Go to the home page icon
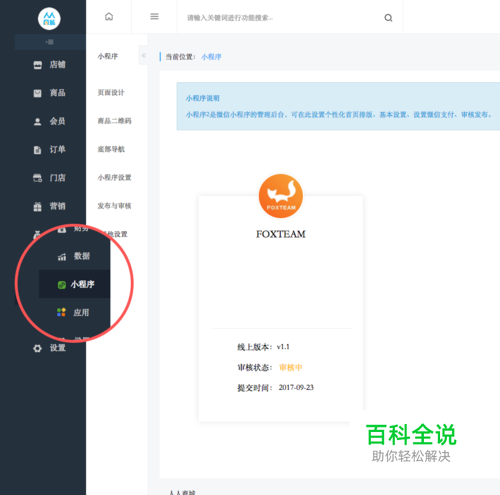 coord(109,17)
